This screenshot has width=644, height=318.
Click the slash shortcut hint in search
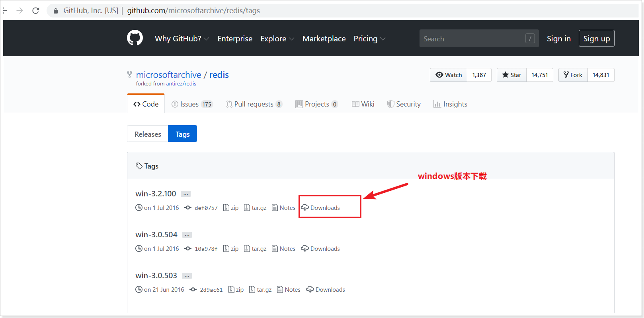click(530, 39)
